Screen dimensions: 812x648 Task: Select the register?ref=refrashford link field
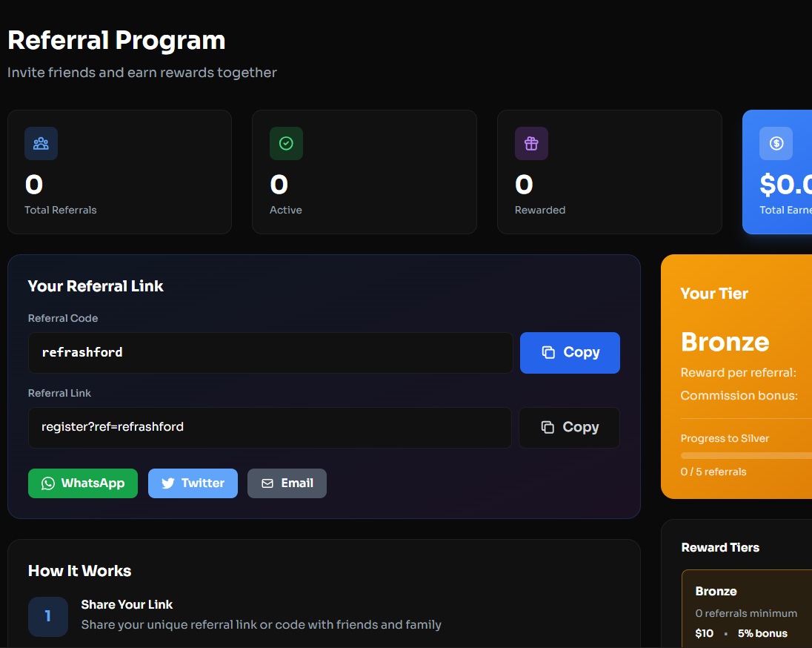click(x=270, y=427)
